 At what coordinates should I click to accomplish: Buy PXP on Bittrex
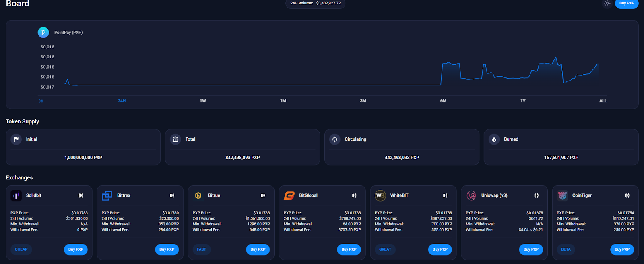pyautogui.click(x=167, y=249)
